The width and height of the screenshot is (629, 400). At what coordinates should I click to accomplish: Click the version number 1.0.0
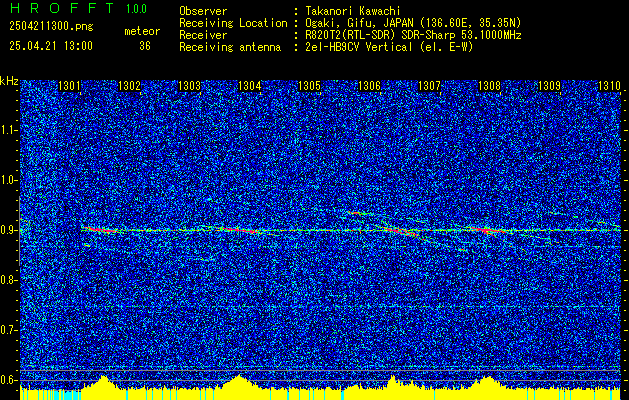coord(136,9)
